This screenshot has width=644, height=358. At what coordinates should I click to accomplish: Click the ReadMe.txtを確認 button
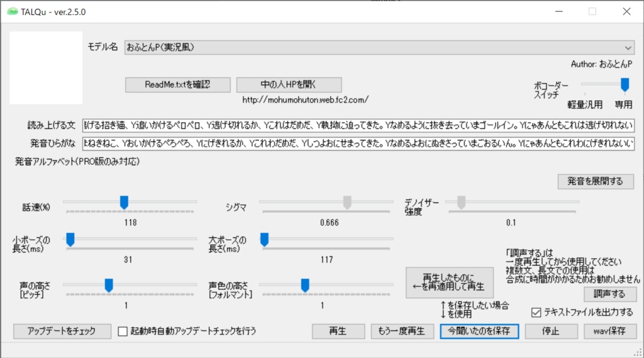coord(178,85)
